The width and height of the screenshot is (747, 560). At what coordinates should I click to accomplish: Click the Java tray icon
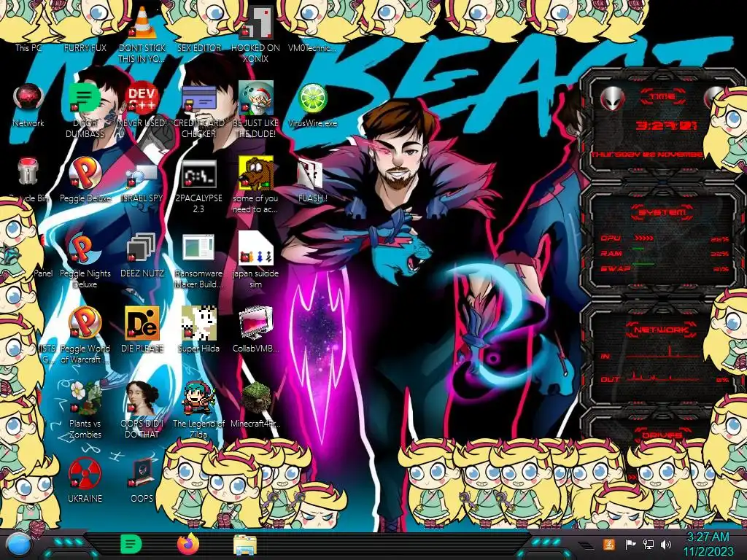608,544
